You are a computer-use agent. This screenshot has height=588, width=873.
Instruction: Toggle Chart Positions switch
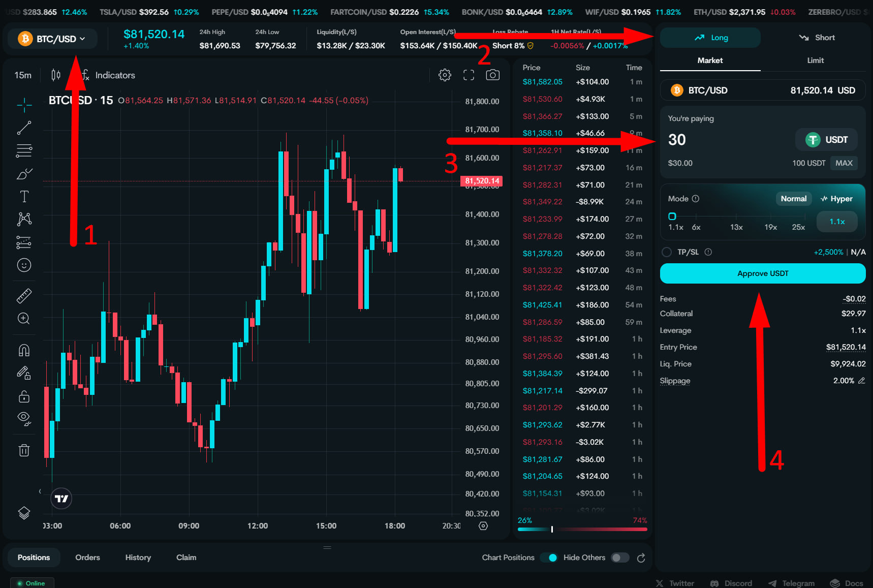click(x=549, y=558)
